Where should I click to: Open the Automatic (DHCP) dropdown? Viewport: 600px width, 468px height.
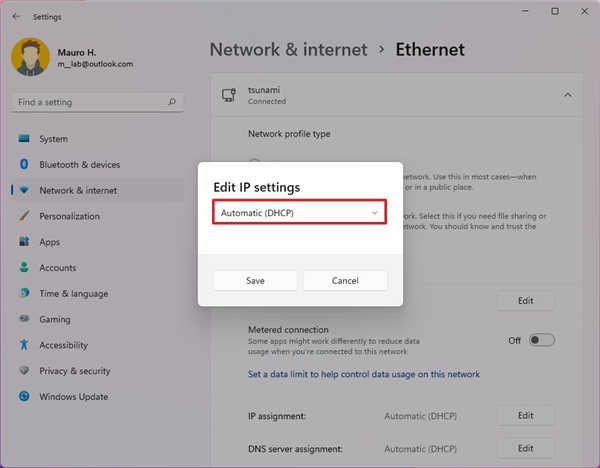(x=300, y=212)
